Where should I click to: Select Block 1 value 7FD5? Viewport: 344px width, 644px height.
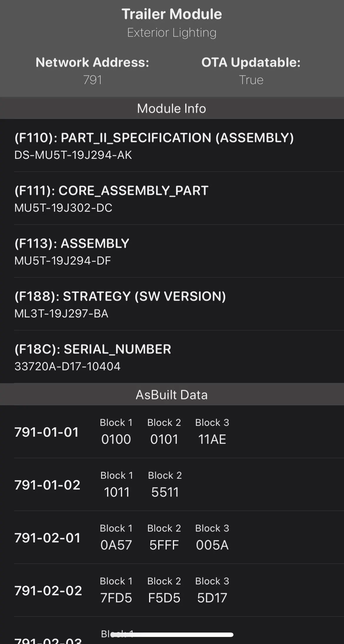[x=116, y=598]
